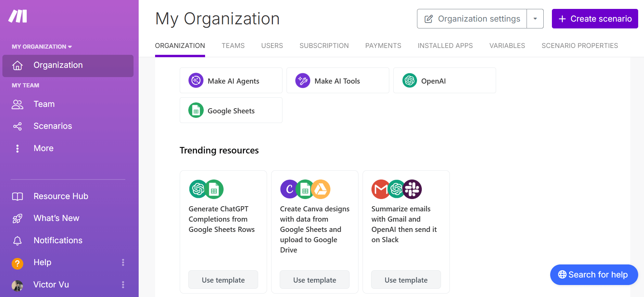Open the VARIABLES tab
Viewport: 644px width, 297px height.
coord(507,46)
